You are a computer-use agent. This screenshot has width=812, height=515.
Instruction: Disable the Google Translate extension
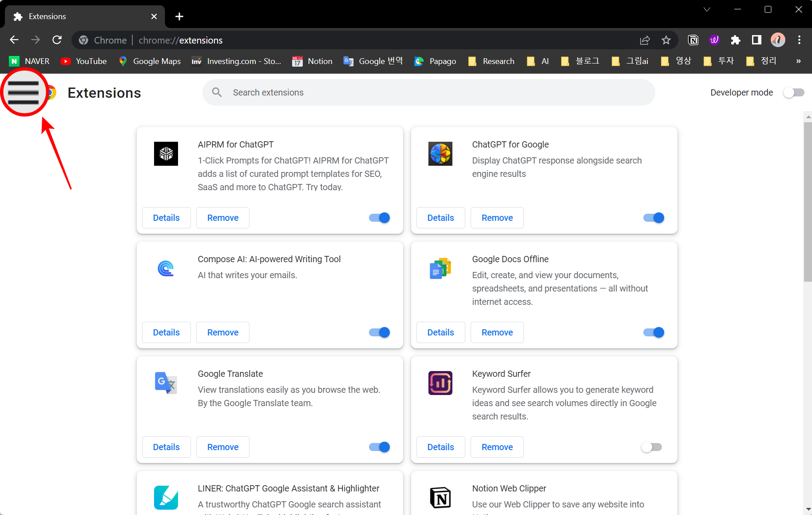[x=380, y=447]
